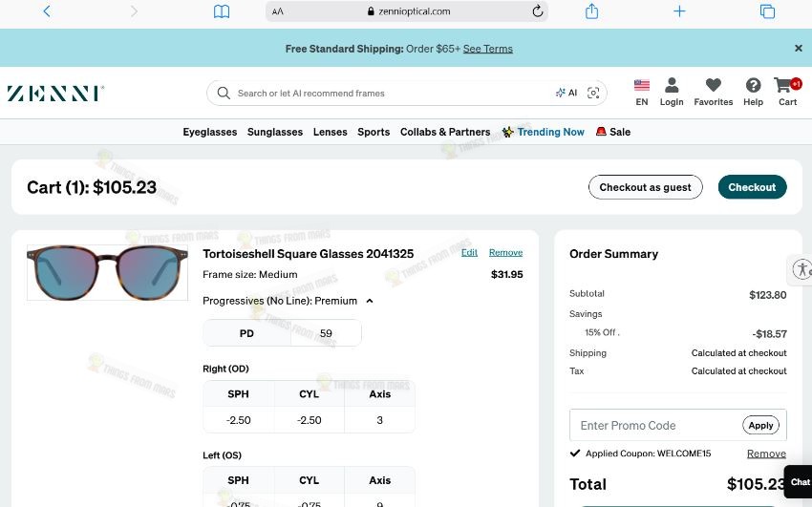The image size is (812, 507).
Task: Open Safari bookmarks book icon
Action: click(222, 11)
